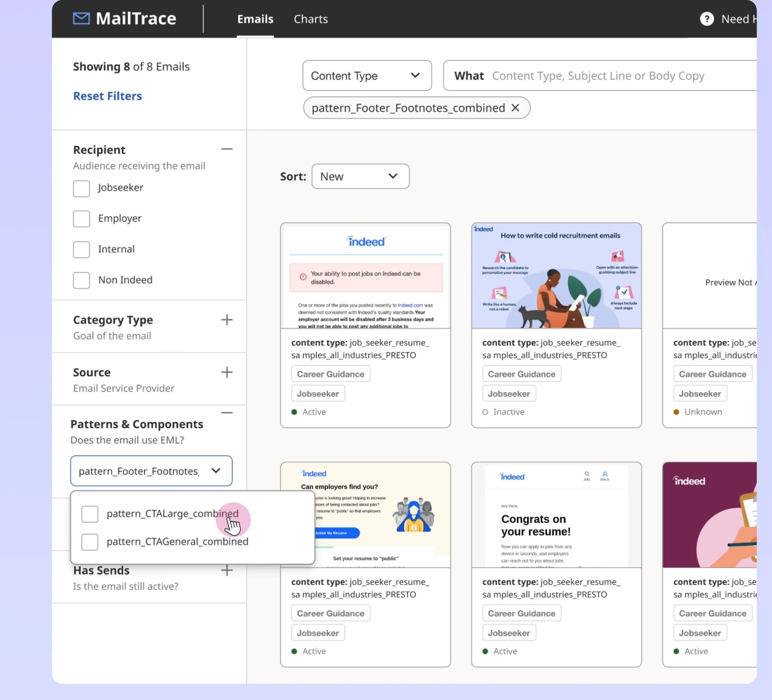Select pattern_CTAGeneral_combined checkbox
Image resolution: width=772 pixels, height=700 pixels.
pos(90,542)
